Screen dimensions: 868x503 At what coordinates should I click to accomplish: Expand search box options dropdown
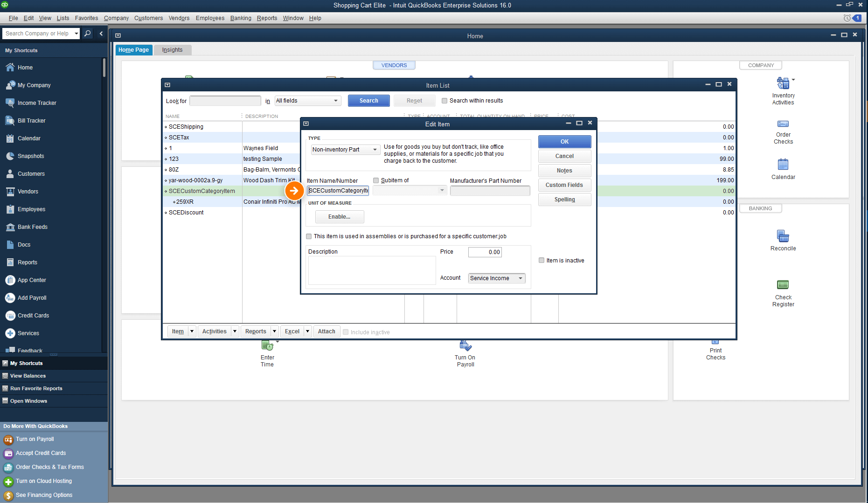76,34
